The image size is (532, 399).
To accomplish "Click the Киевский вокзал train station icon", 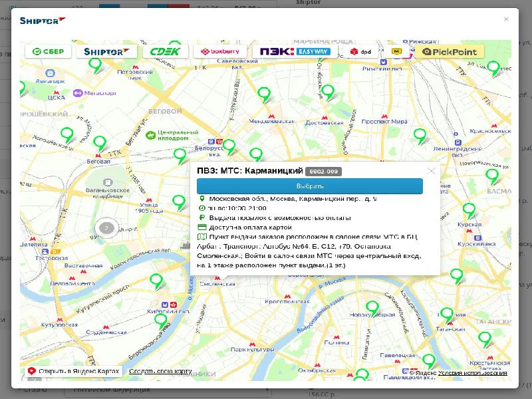I will (x=165, y=305).
